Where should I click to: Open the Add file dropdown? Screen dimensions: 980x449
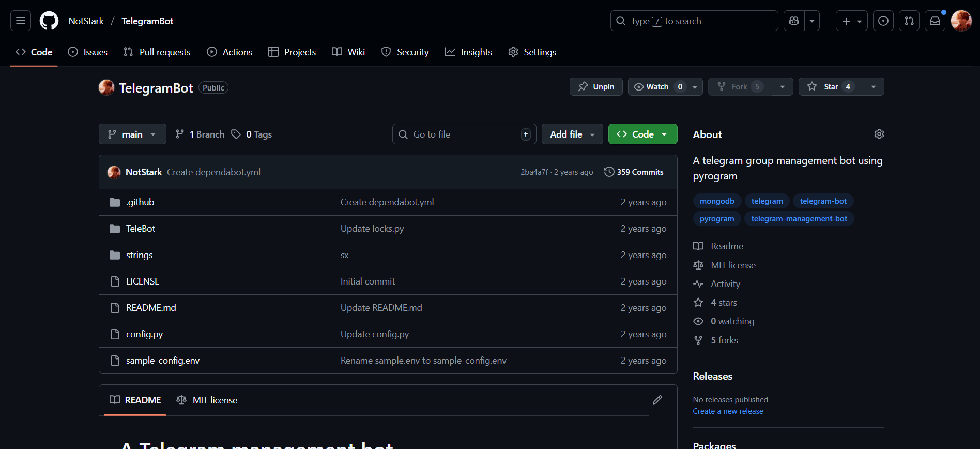point(572,134)
